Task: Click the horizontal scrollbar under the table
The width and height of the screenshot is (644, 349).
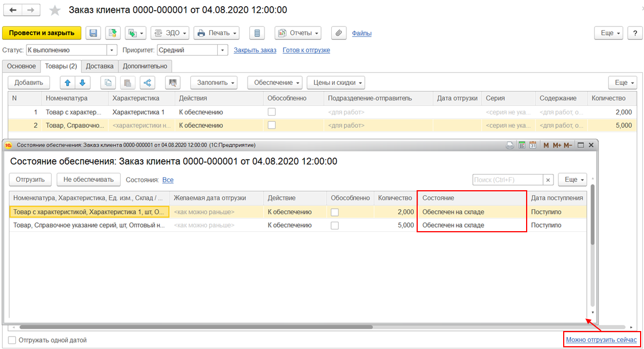Action: coord(197,327)
